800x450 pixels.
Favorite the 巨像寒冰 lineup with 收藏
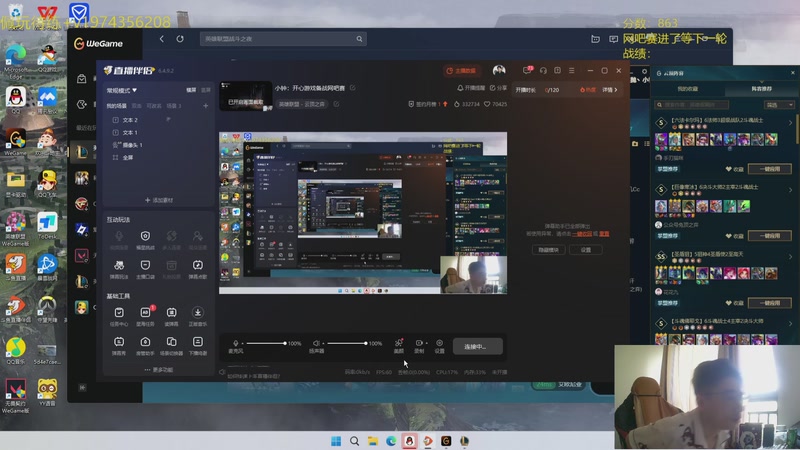coord(734,236)
